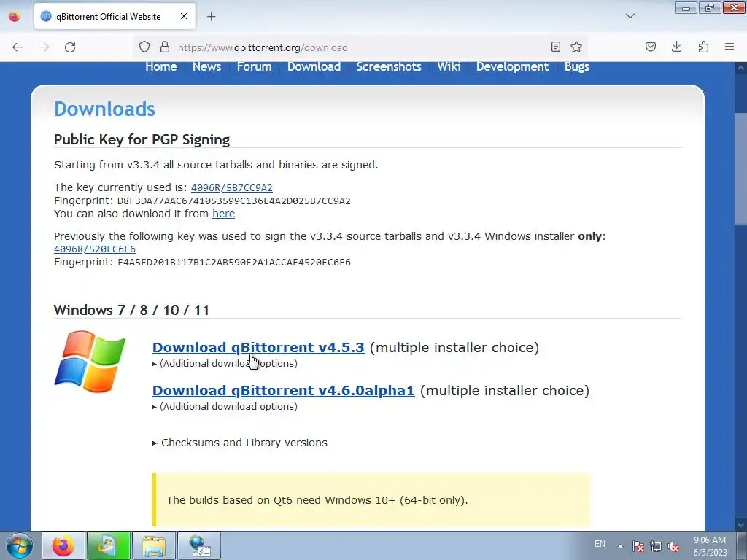Close the qBittorrent Official Website tab
The width and height of the screenshot is (747, 560).
point(184,16)
